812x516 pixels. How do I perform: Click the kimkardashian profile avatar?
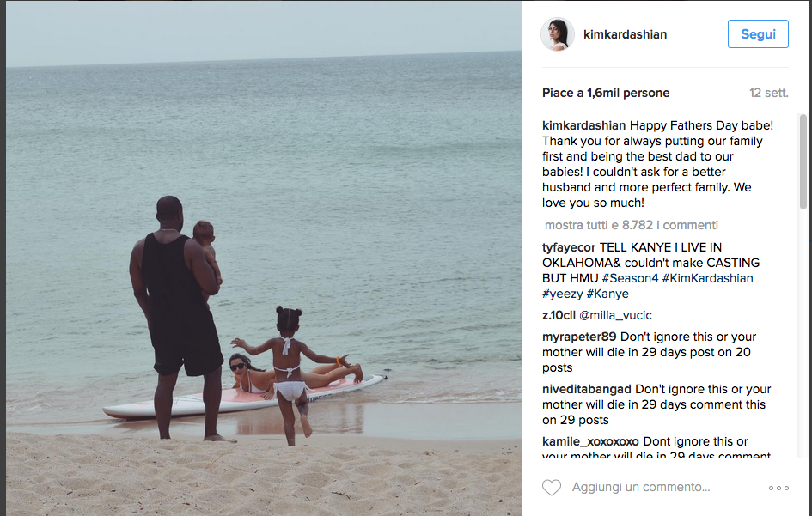click(558, 34)
